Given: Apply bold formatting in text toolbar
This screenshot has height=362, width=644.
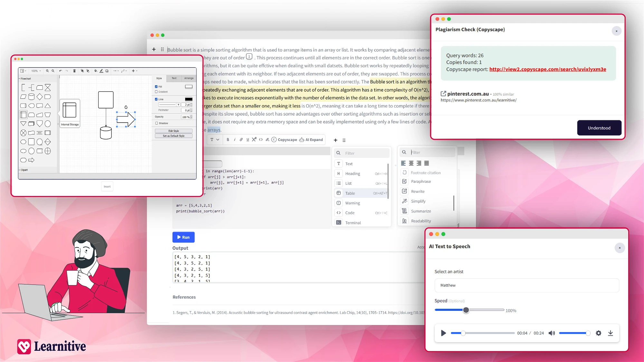Looking at the screenshot, I should coord(228,140).
